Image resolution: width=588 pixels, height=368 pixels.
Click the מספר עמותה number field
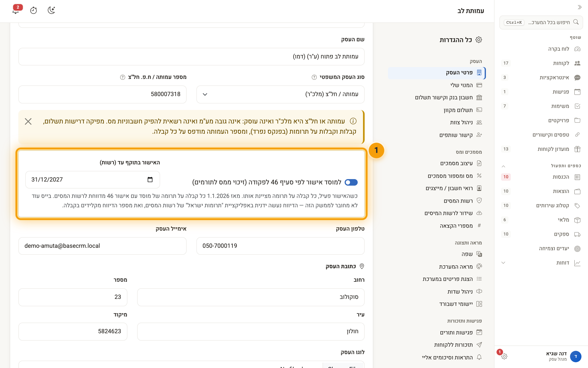(x=102, y=94)
